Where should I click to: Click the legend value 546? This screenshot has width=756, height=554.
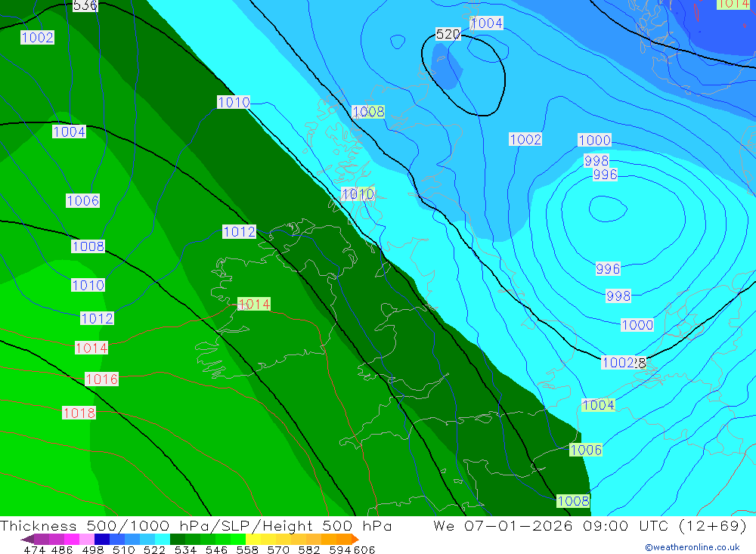(x=216, y=549)
